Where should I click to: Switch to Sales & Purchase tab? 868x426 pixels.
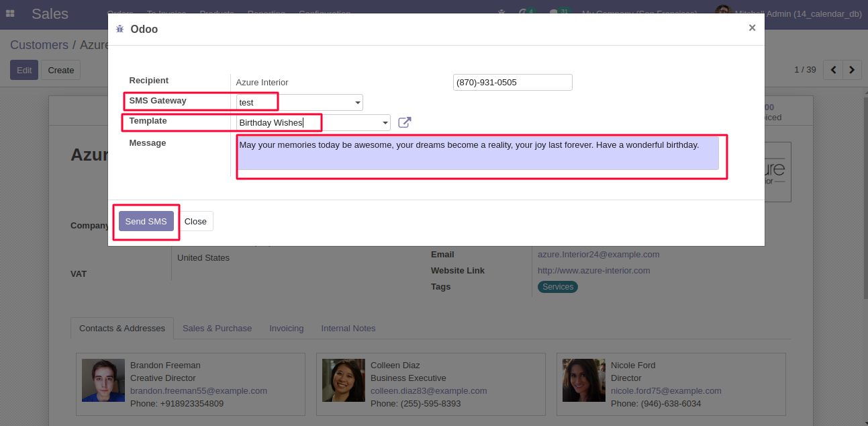[217, 328]
